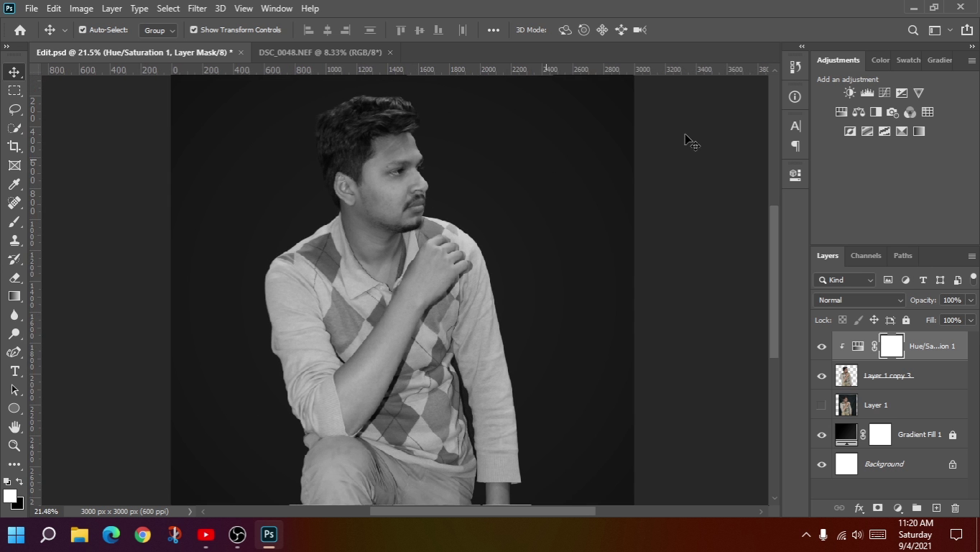The image size is (980, 552).
Task: Select the Spot Healing Brush tool
Action: coord(14,203)
